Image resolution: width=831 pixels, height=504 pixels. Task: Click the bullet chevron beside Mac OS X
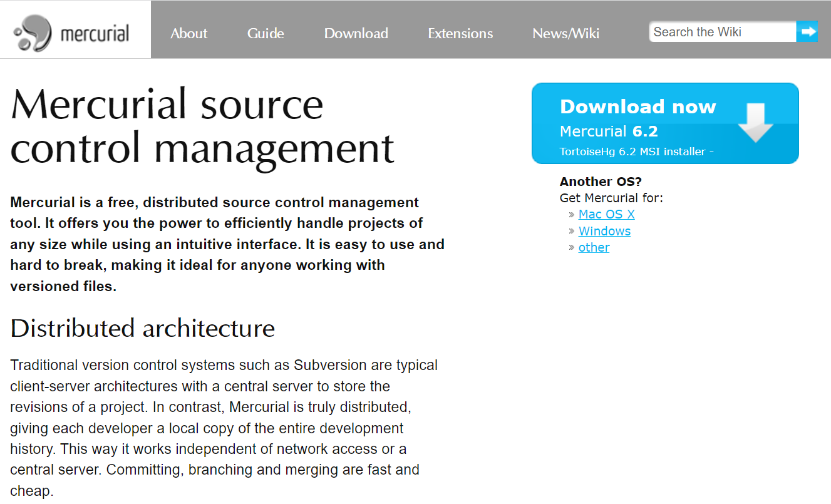(x=571, y=215)
